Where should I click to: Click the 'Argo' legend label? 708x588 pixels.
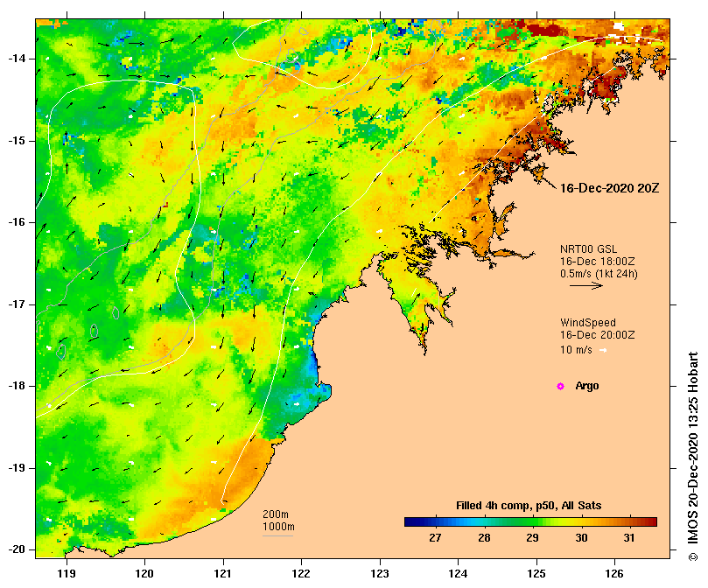(587, 386)
